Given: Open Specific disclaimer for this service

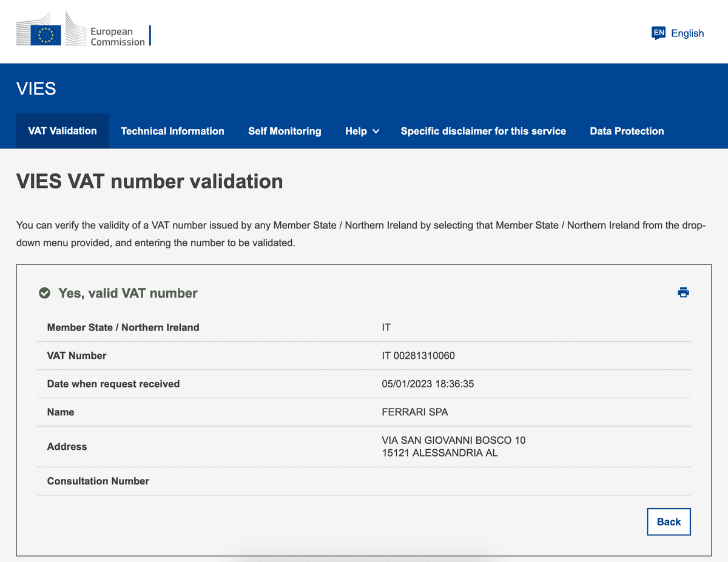Looking at the screenshot, I should click(x=483, y=131).
